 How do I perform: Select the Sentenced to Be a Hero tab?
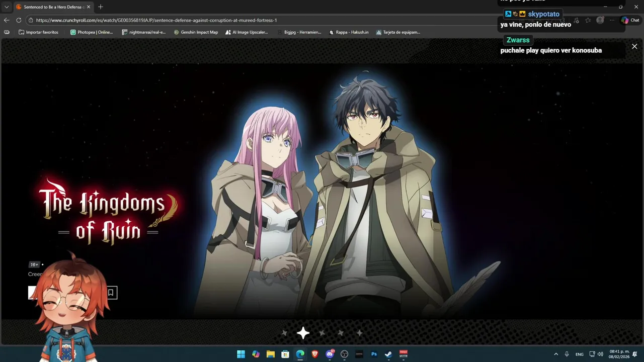point(53,7)
